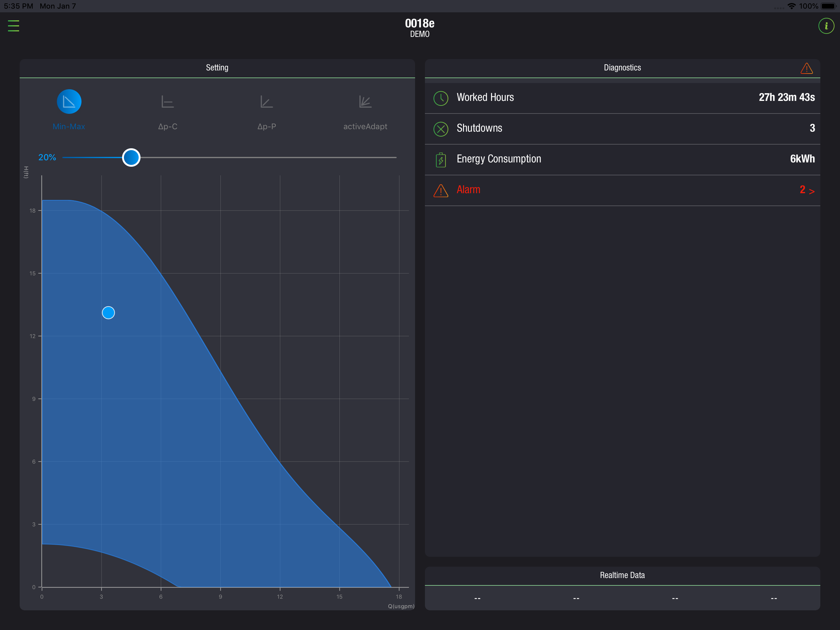Click the Min-Max label

pos(69,126)
